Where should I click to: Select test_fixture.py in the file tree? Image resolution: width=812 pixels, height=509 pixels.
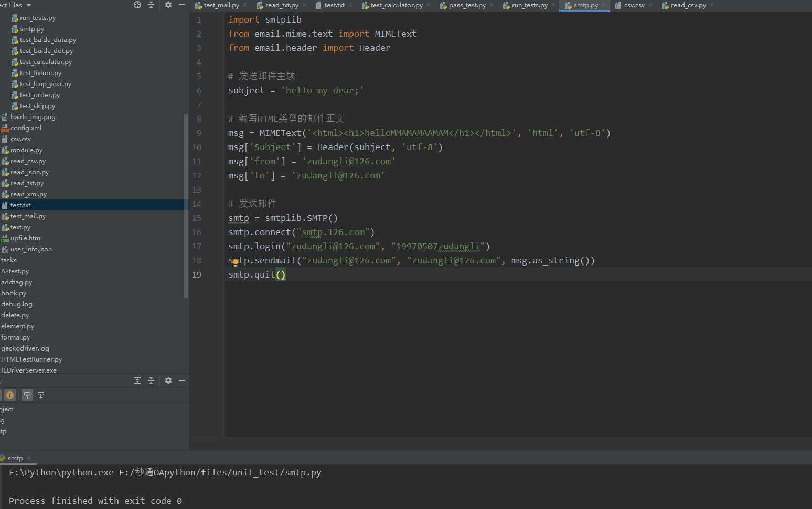40,73
